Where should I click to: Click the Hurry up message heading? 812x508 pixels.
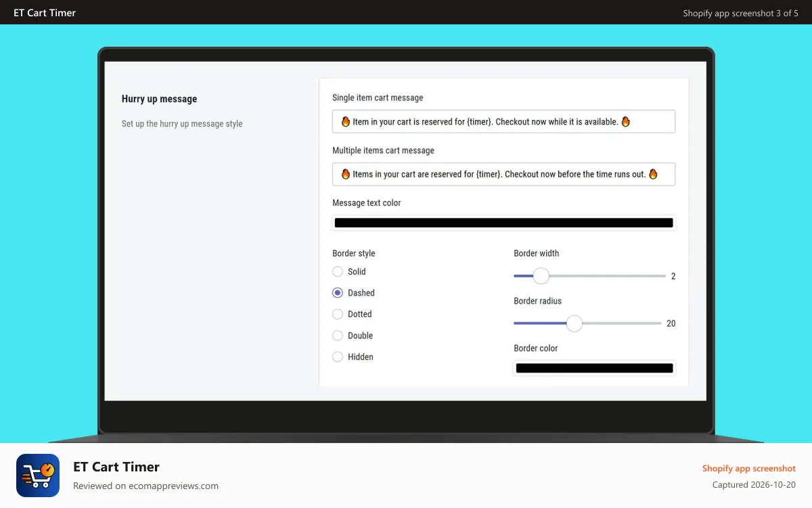159,99
